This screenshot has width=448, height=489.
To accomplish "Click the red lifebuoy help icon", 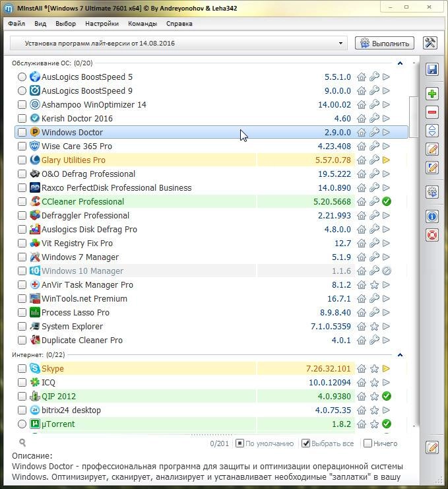I will tap(432, 235).
